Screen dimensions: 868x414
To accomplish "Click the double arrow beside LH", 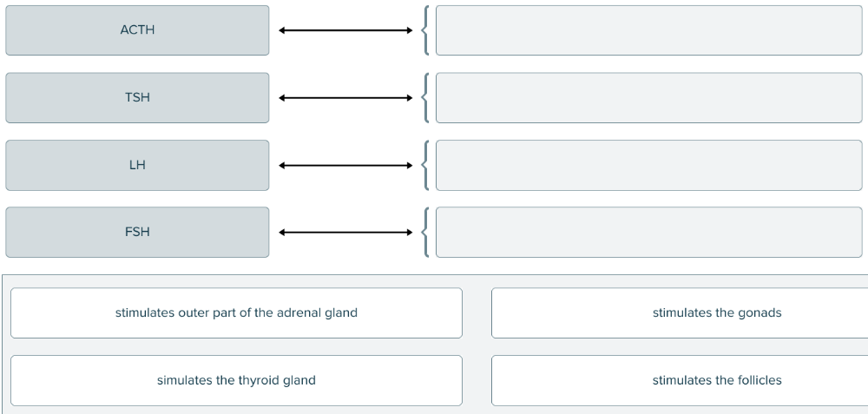I will tap(345, 165).
